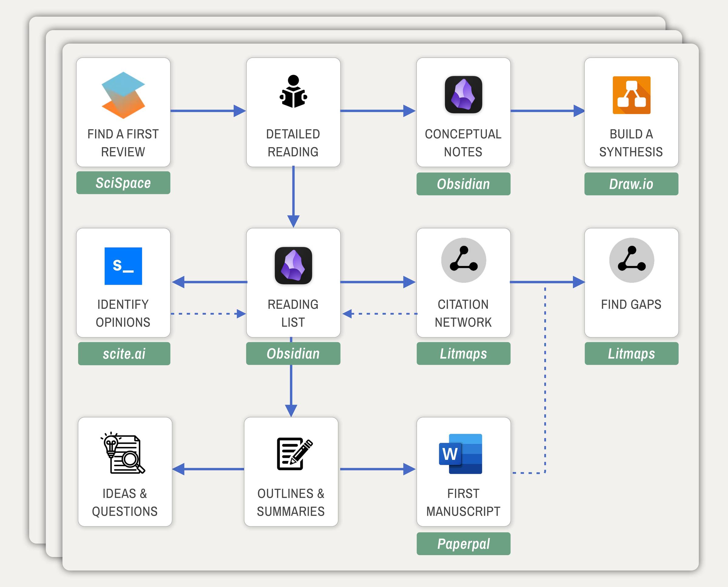Click the green Draw.io label
The width and height of the screenshot is (728, 587).
(631, 184)
